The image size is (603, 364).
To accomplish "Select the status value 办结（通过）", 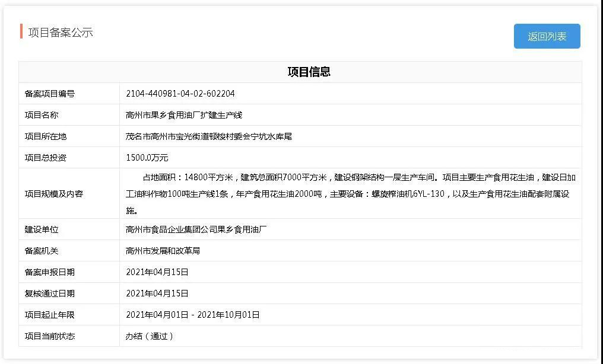I will coord(150,336).
